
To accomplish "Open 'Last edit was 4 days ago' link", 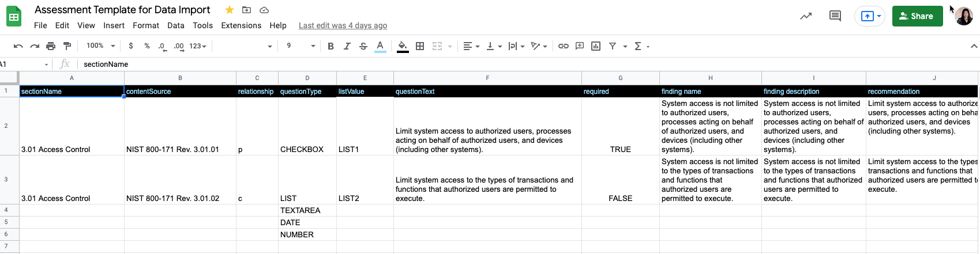I will click(343, 25).
